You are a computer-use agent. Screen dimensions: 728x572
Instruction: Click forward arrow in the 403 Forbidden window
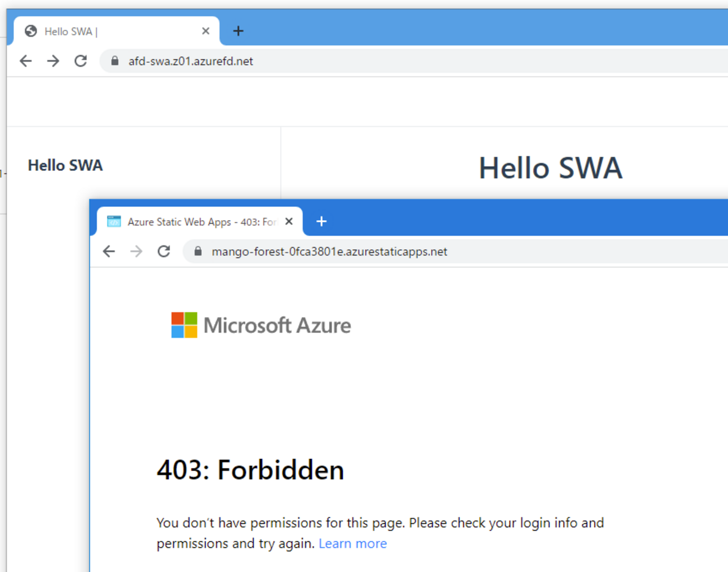[x=136, y=252]
